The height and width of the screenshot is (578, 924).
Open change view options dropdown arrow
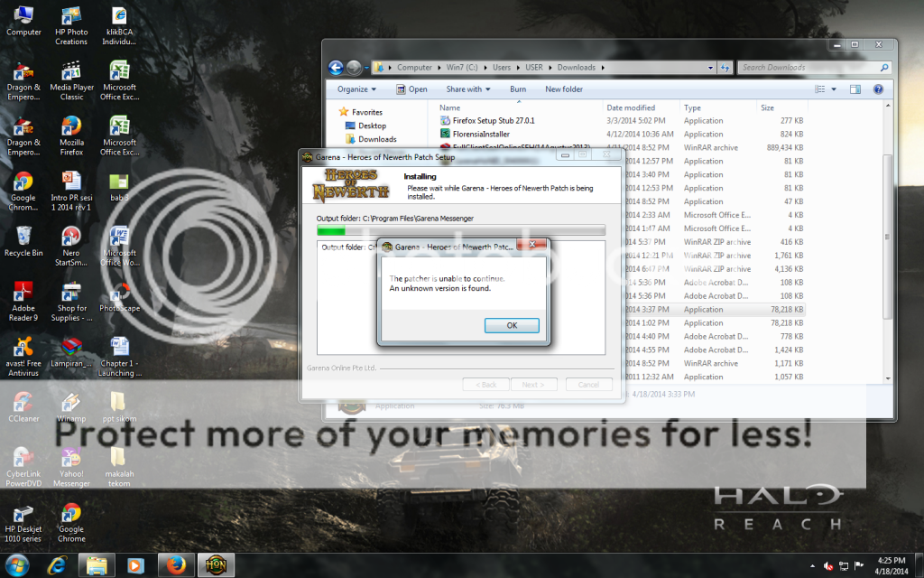point(833,89)
